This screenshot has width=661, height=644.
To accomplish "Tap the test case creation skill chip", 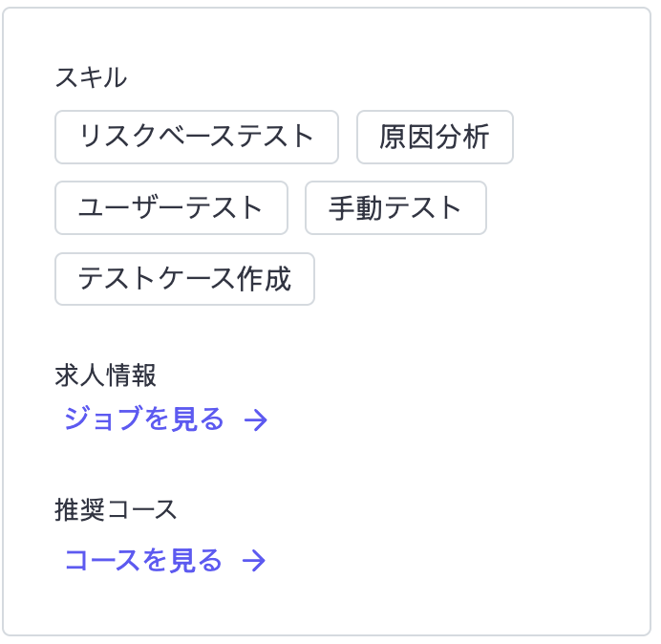I will [184, 279].
